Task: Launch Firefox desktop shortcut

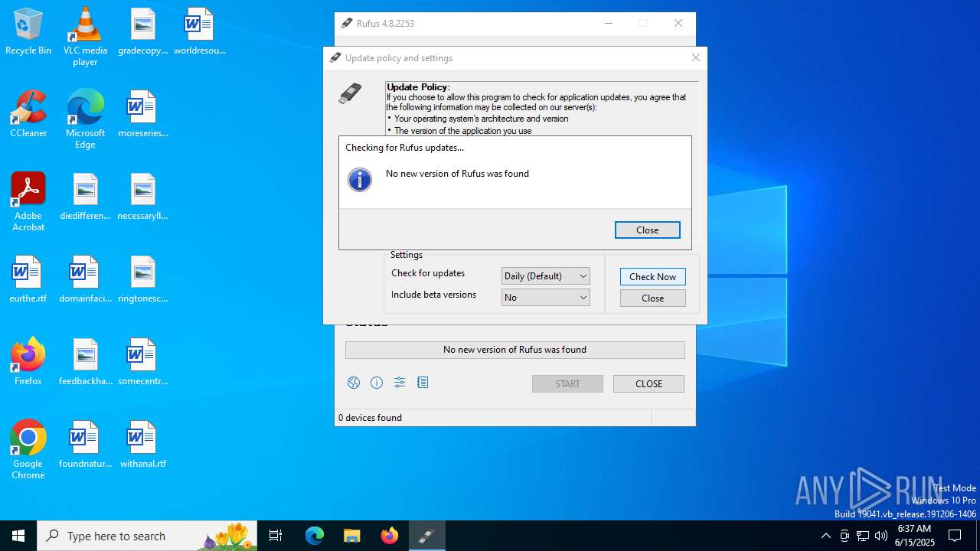Action: (x=28, y=362)
